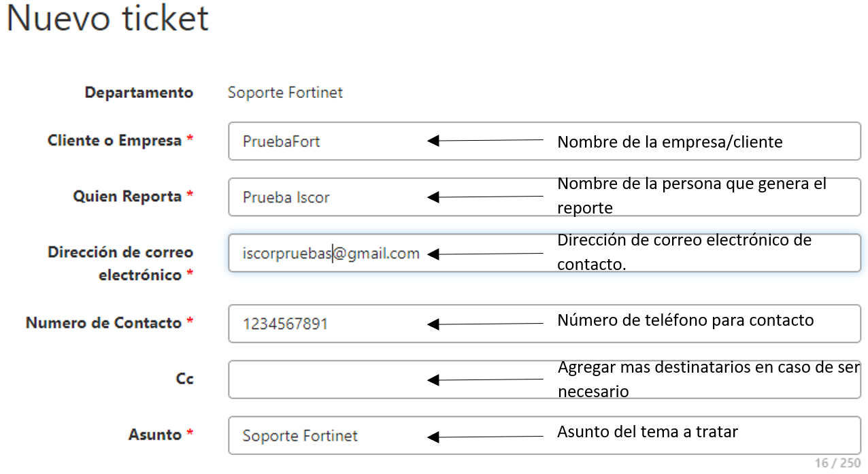Image resolution: width=868 pixels, height=474 pixels.
Task: Click the Cc label
Action: pos(184,379)
